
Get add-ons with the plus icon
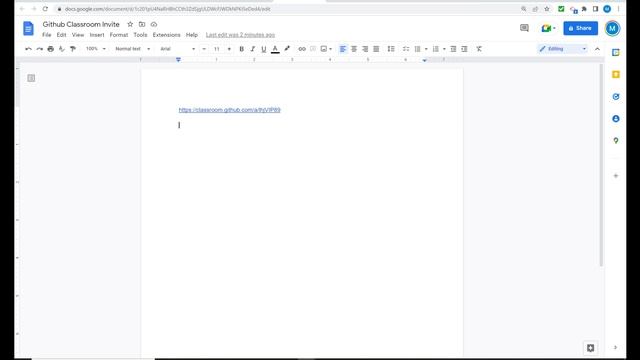(x=616, y=176)
